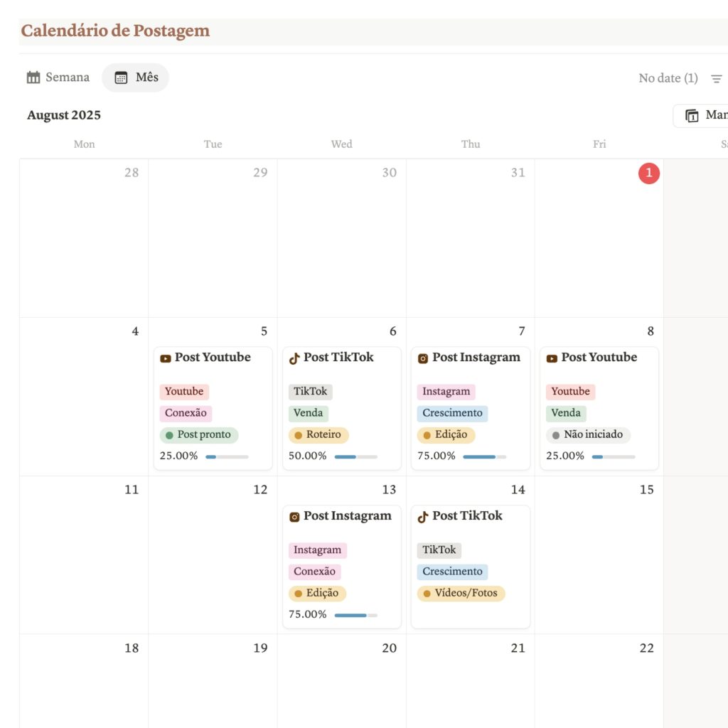
Task: Expand the 'No date (1)' section
Action: (x=667, y=78)
